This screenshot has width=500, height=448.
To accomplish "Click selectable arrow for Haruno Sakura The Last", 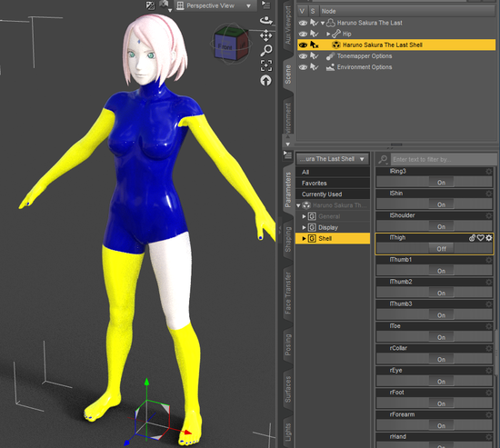I will coord(315,23).
